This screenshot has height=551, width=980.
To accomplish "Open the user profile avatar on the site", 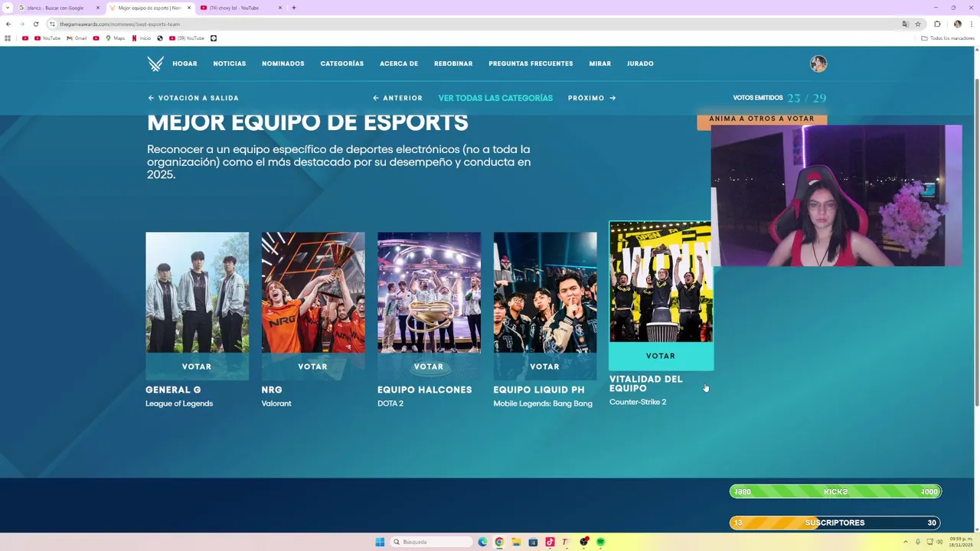I will click(x=818, y=64).
